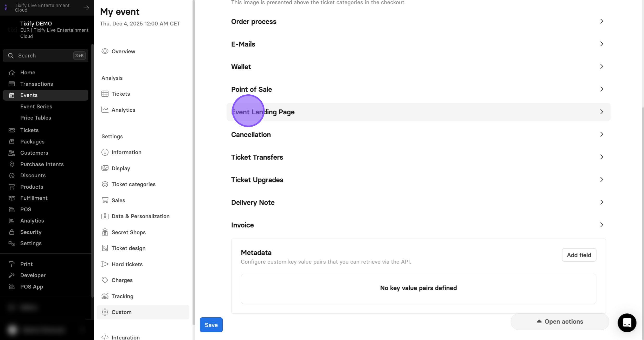Click the Print paint-roller icon
Image resolution: width=644 pixels, height=340 pixels.
(x=11, y=264)
